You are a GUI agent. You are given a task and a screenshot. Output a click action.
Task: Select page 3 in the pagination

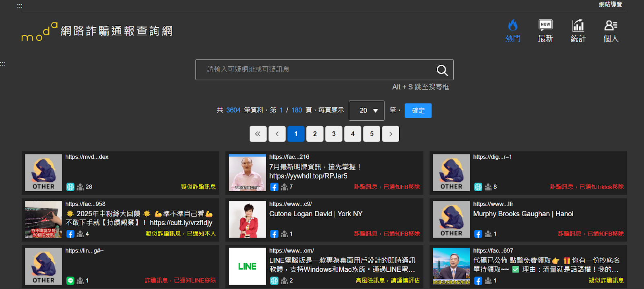334,134
